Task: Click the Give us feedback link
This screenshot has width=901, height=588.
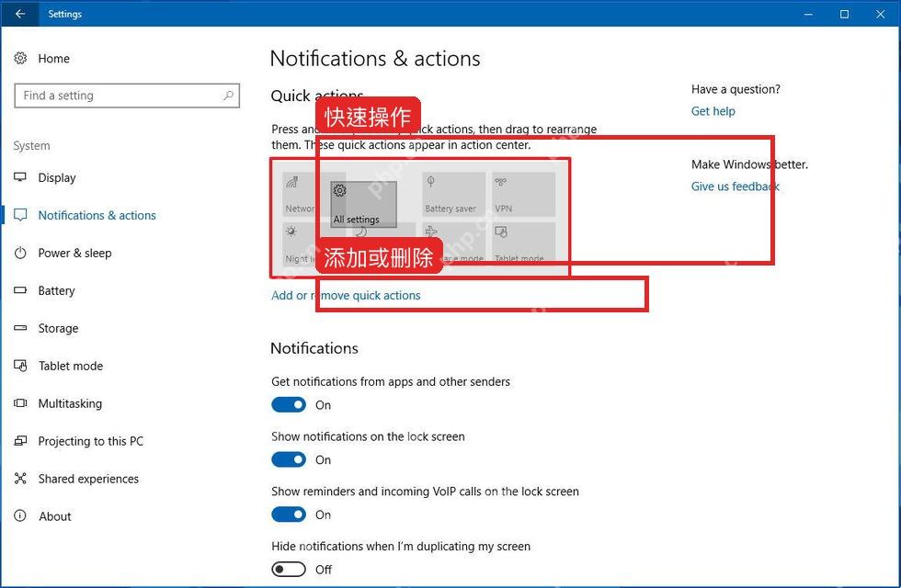Action: (x=735, y=186)
